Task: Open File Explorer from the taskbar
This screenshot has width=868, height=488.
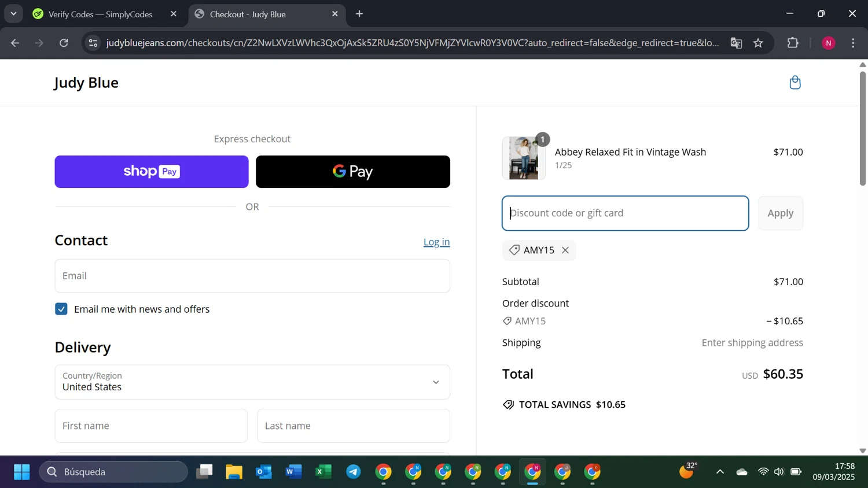Action: 234,472
